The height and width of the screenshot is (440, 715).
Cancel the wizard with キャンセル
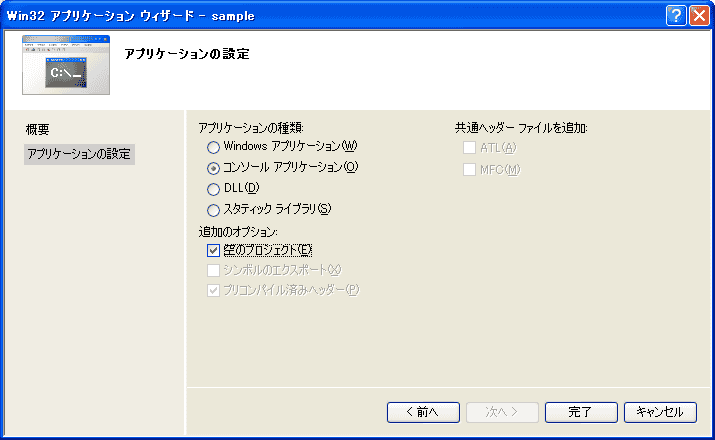(660, 412)
